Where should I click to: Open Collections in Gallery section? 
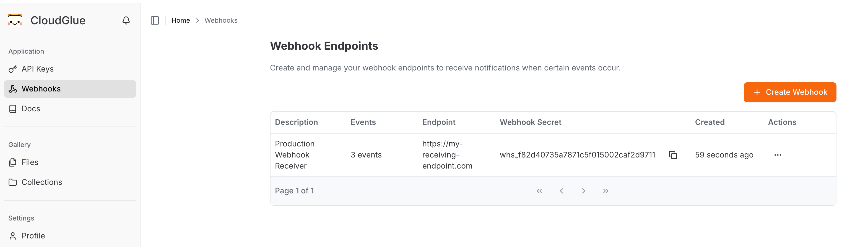point(70,182)
